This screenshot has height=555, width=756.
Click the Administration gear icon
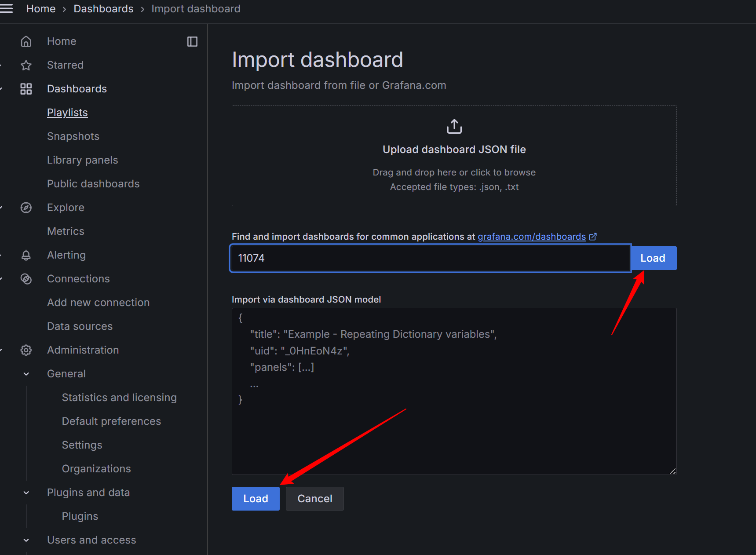pos(26,350)
